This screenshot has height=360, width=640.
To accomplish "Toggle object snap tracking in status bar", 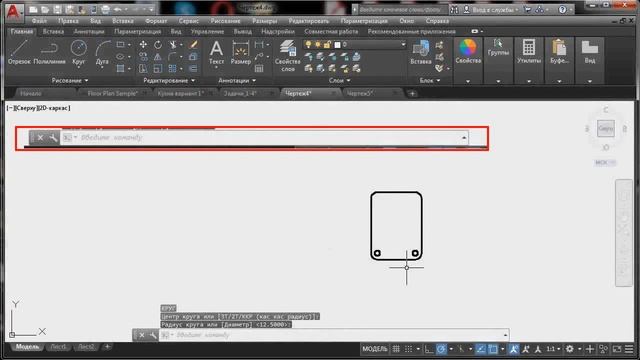I will pos(481,349).
